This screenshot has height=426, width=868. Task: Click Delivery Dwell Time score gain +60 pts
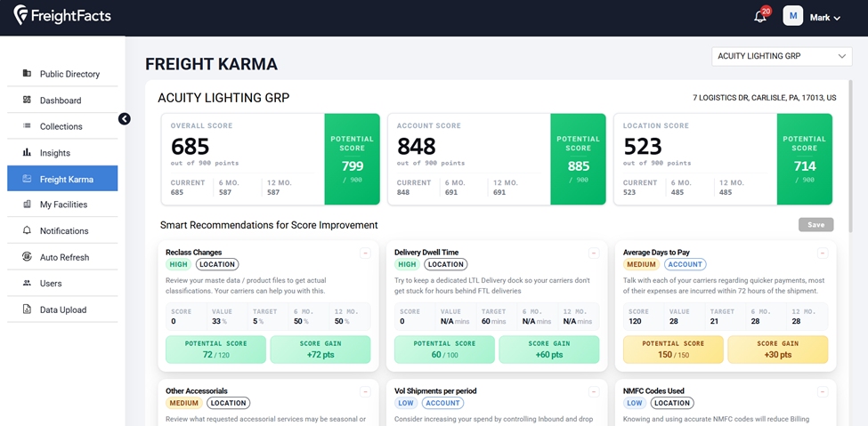[548, 350]
